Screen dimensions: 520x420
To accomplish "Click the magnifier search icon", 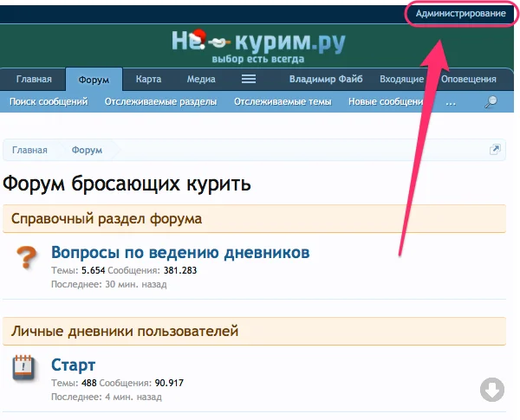I will [x=491, y=102].
